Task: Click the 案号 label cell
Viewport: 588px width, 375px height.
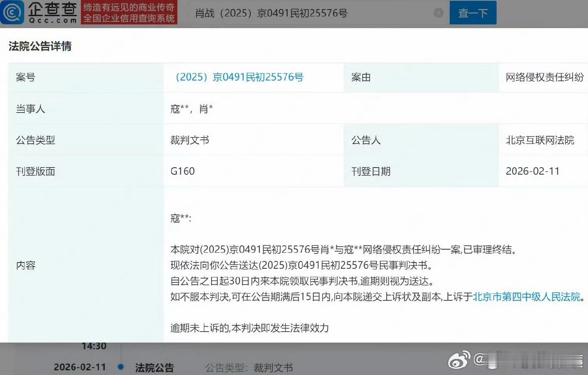Action: [x=86, y=77]
